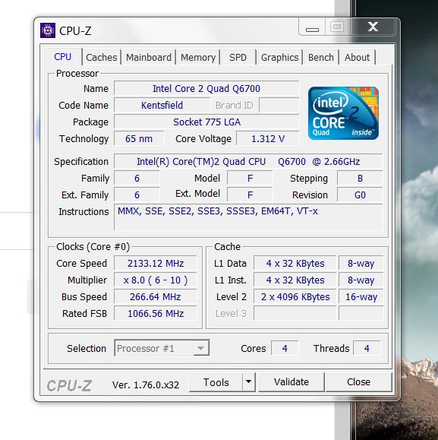Open the About tab
This screenshot has height=440, width=438.
pos(357,57)
